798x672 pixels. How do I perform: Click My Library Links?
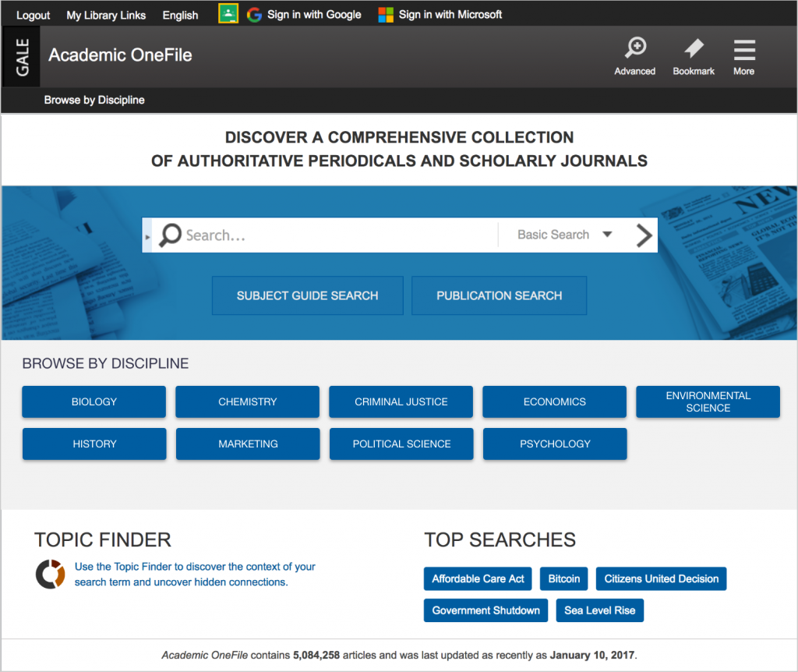[x=106, y=14]
